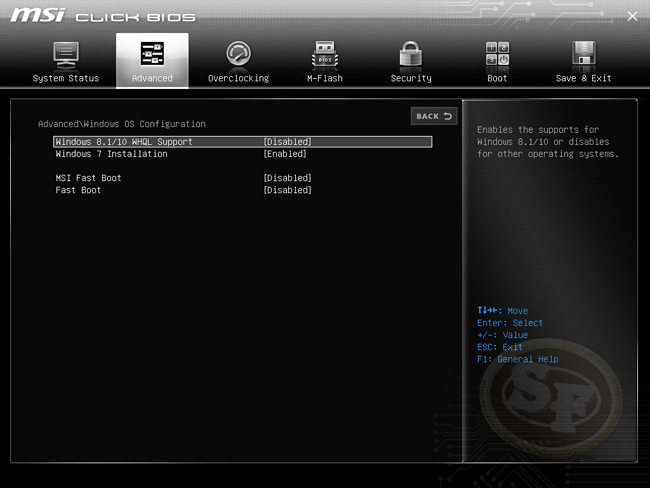Open the M-Flash BIOS chip icon
Viewport: 650px width, 488px height.
point(325,54)
